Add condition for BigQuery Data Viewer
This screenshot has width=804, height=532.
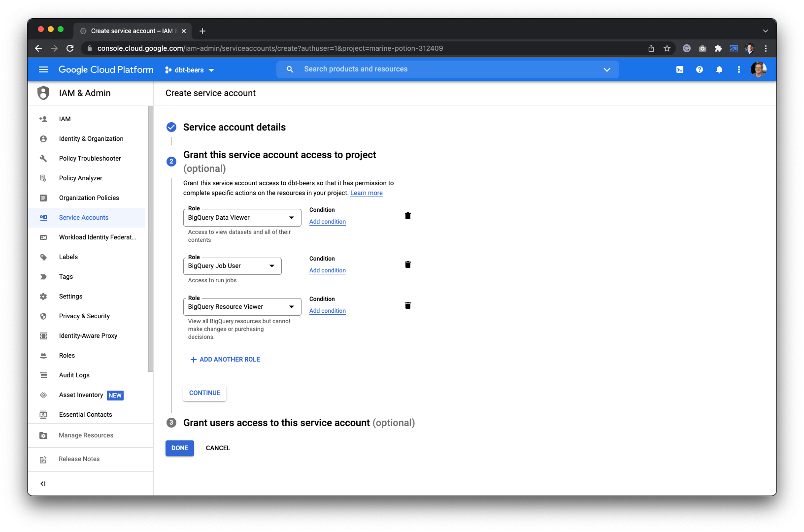[x=328, y=222]
